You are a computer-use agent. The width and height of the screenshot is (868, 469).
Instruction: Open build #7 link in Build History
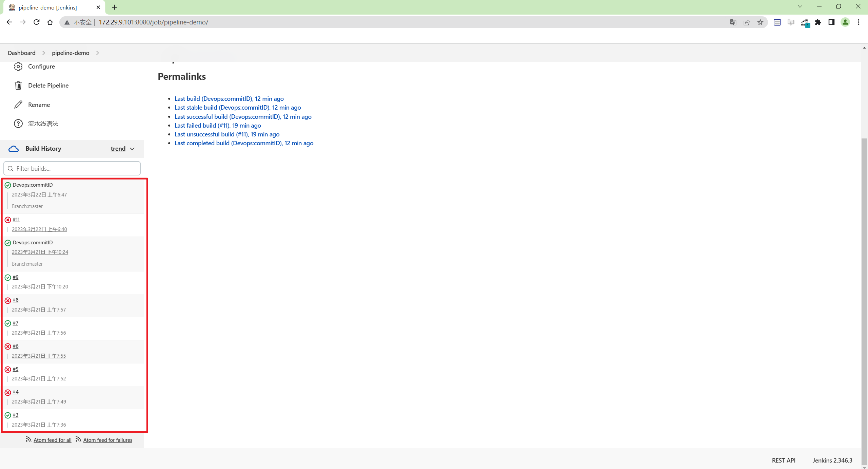click(x=16, y=323)
